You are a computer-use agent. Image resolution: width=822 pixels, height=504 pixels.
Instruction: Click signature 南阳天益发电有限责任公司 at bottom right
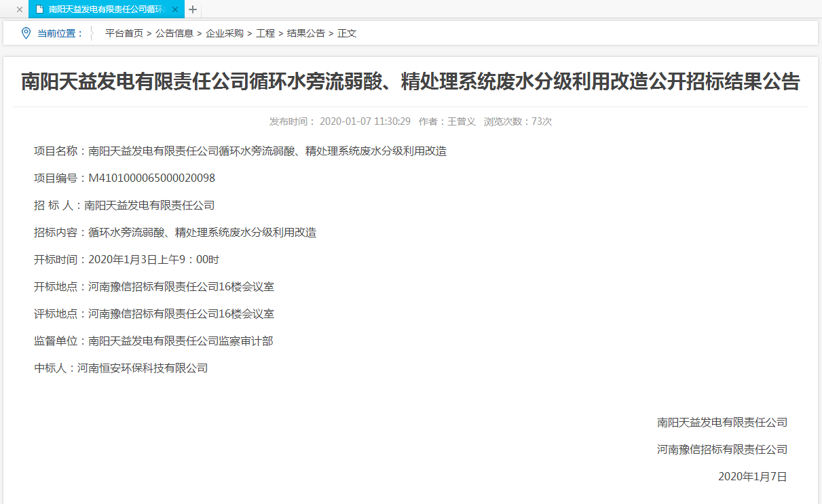(x=722, y=422)
